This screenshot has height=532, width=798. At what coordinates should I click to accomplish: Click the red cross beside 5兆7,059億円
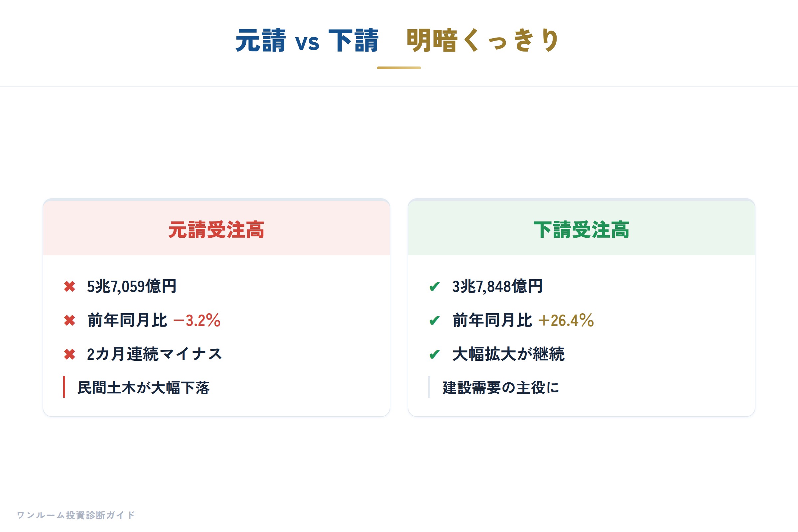click(69, 287)
